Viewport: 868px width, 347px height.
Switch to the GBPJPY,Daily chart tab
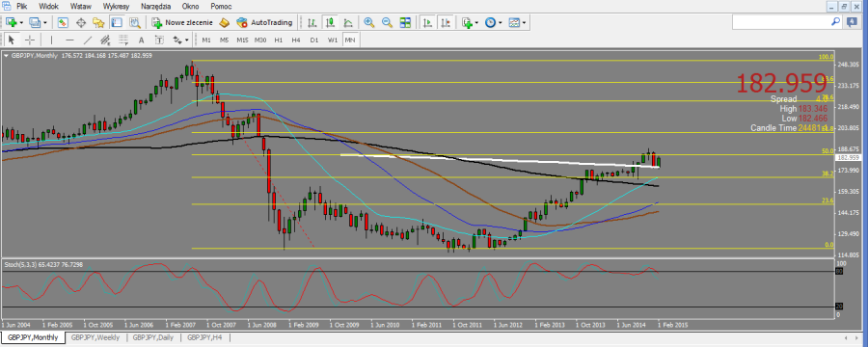[154, 337]
